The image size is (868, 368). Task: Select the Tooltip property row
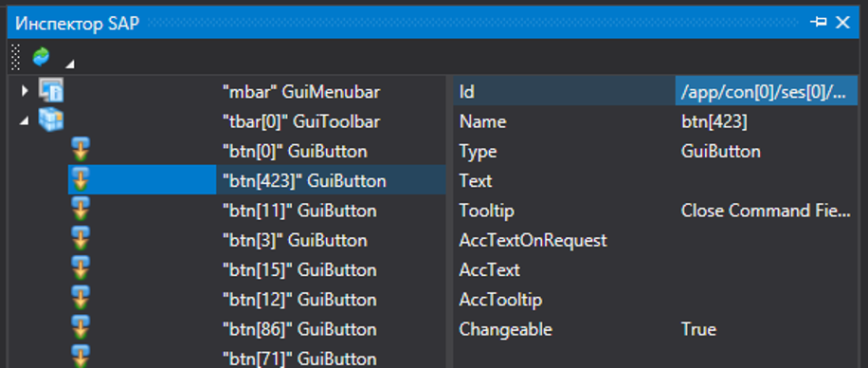pyautogui.click(x=656, y=211)
